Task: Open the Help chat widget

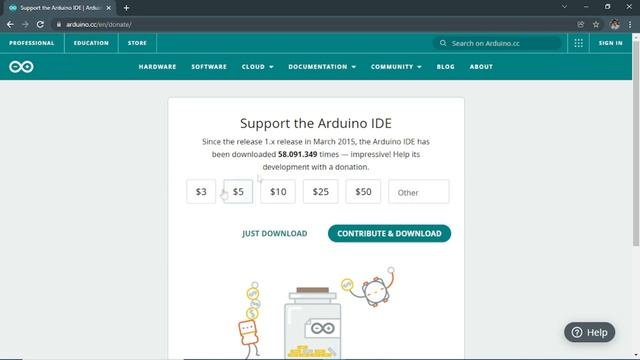Action: (589, 332)
